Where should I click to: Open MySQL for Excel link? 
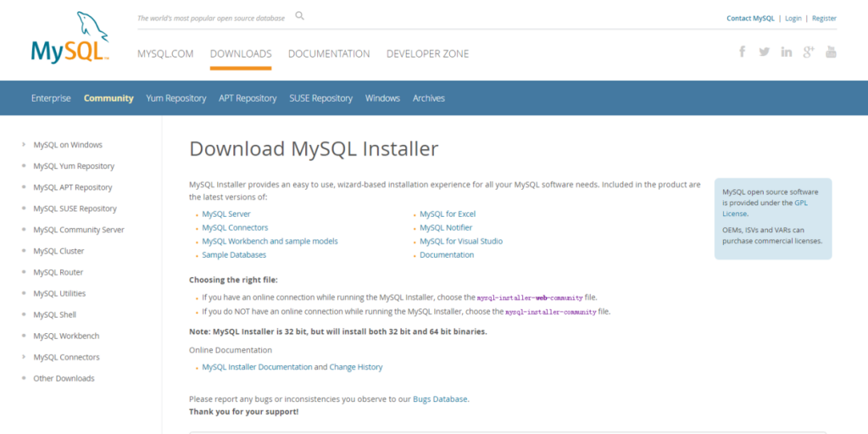click(448, 214)
